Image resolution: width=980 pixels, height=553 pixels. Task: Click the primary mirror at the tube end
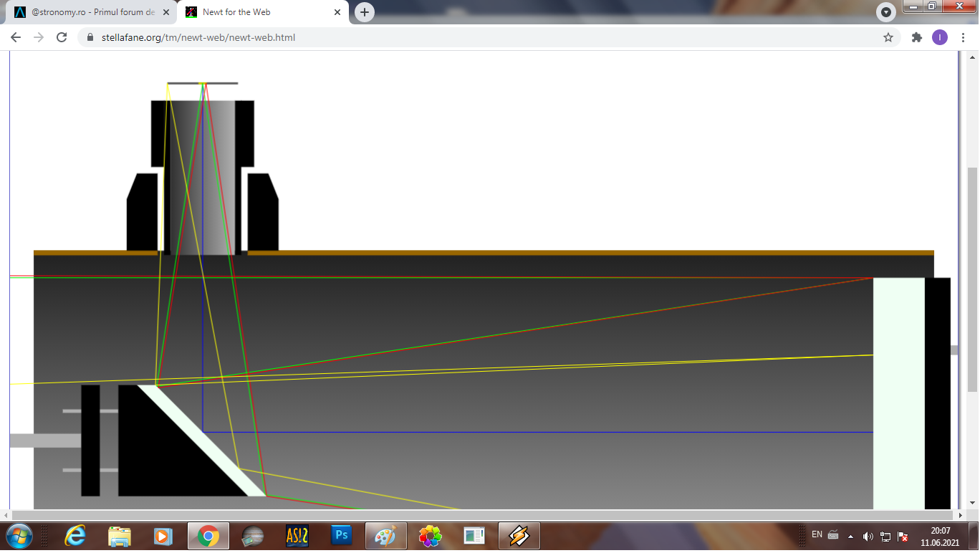(899, 393)
